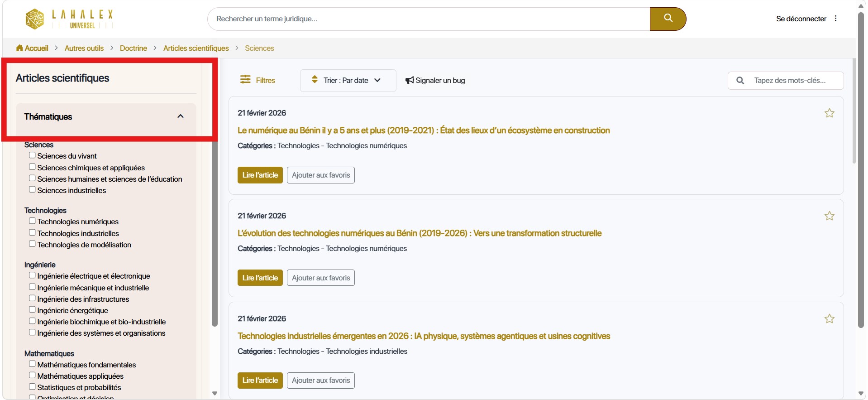Focus the Rechercher un terme juridique field

coord(429,19)
